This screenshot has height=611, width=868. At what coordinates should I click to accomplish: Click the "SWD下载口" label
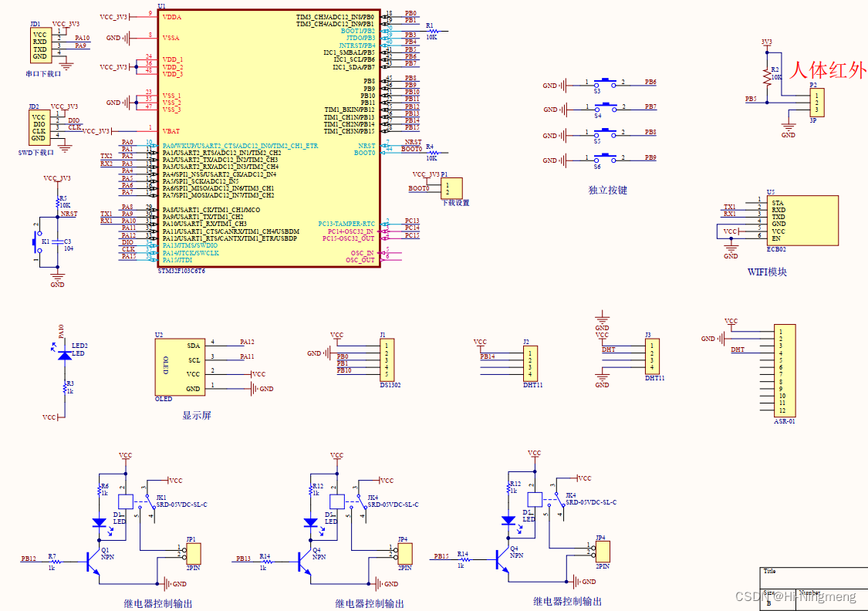tap(36, 153)
